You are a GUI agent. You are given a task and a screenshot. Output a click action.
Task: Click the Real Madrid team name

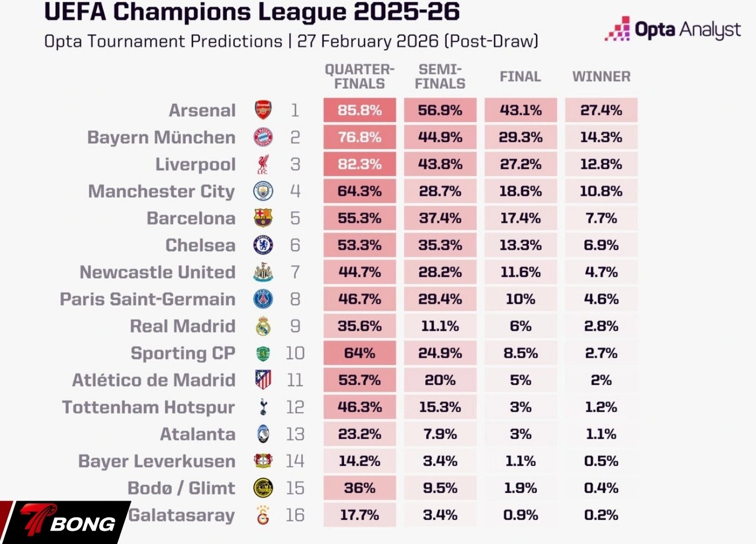[183, 326]
